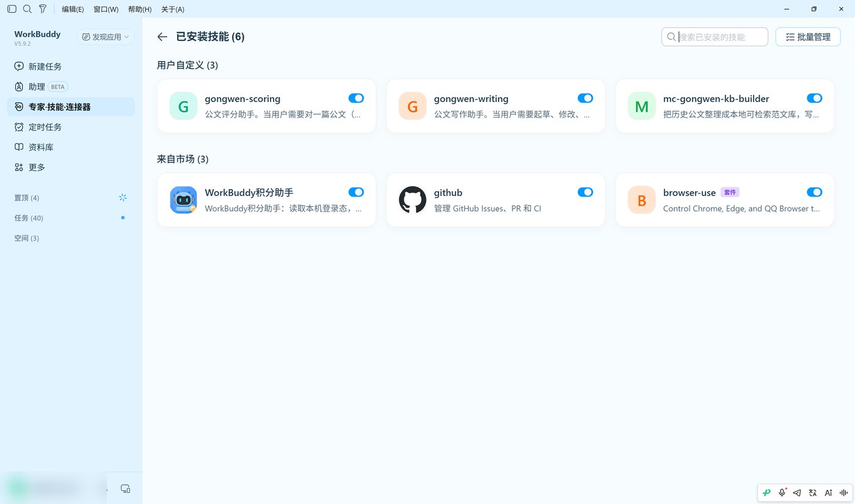Expand the 任务 (40) section

(29, 218)
